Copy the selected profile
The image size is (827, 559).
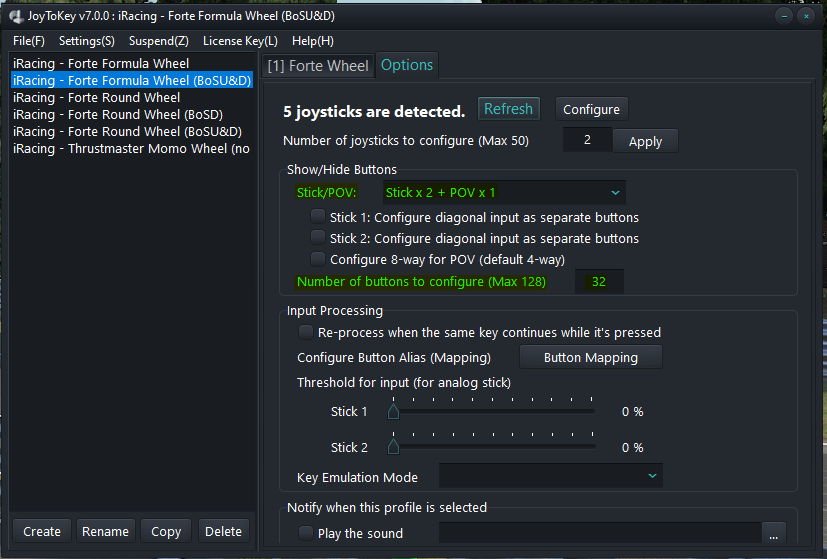pyautogui.click(x=166, y=532)
